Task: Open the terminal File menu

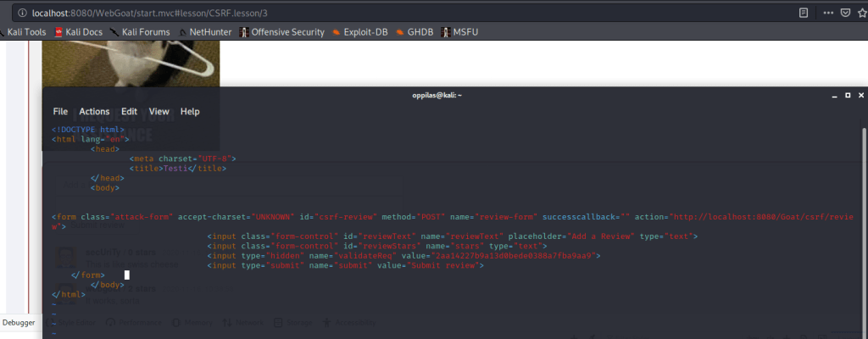Action: click(60, 112)
